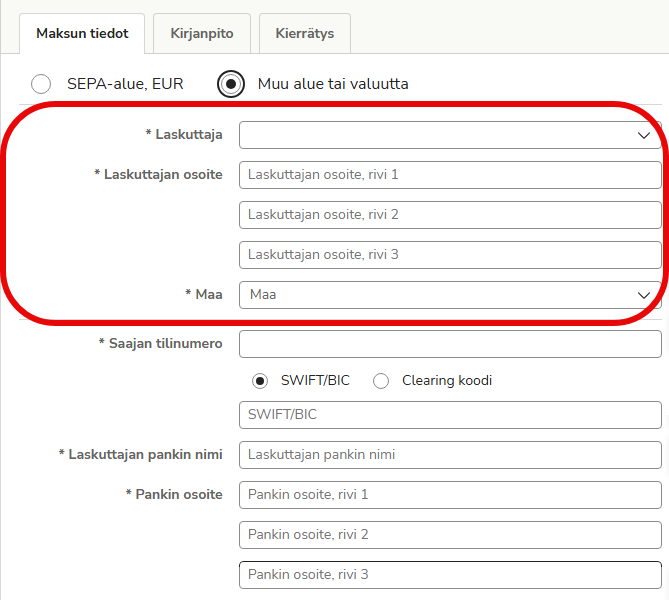Open the Kierrätys tab
Image resolution: width=669 pixels, height=600 pixels.
(x=305, y=33)
